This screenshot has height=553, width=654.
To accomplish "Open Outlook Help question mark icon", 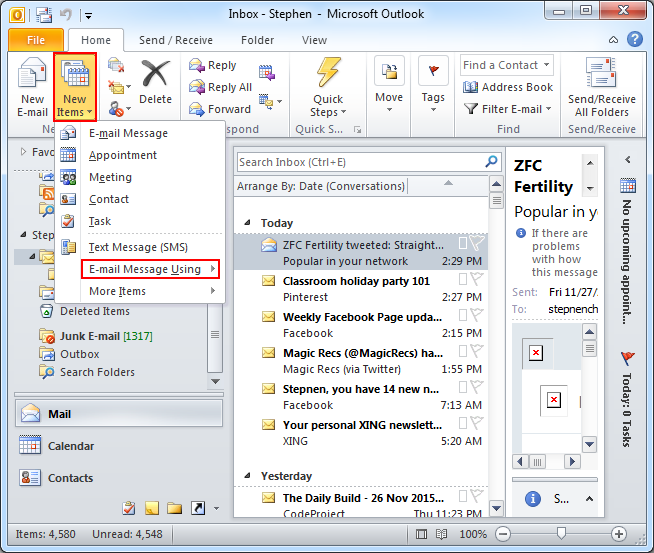I will pos(634,40).
